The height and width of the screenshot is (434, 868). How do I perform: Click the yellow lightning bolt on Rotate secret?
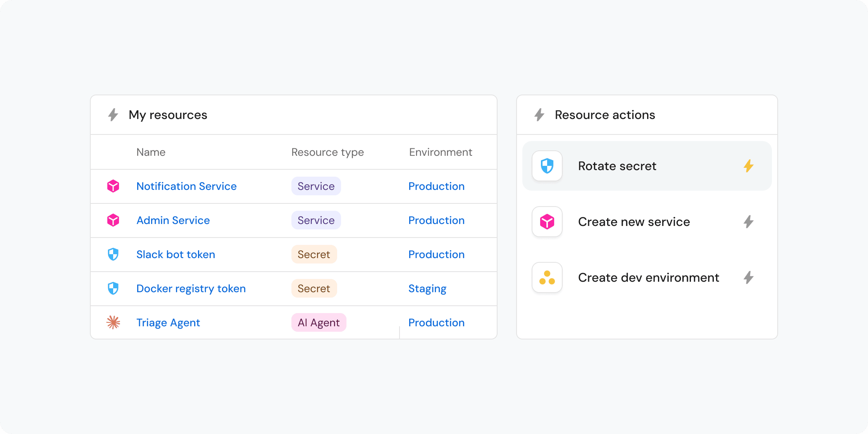point(748,166)
